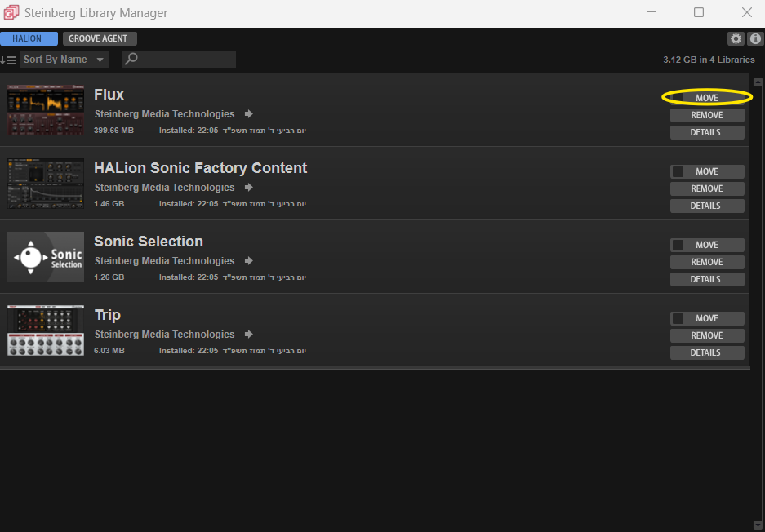Show details for Trip
Screen dimensions: 765x532
[707, 352]
